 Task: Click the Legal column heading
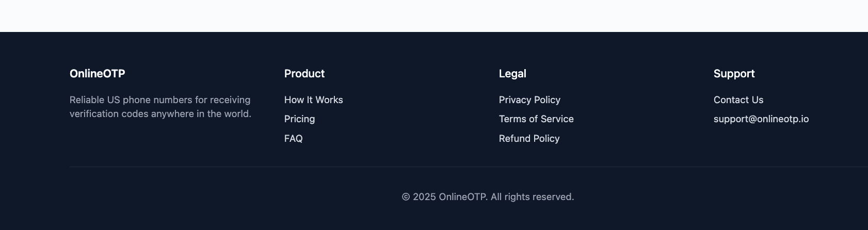512,74
